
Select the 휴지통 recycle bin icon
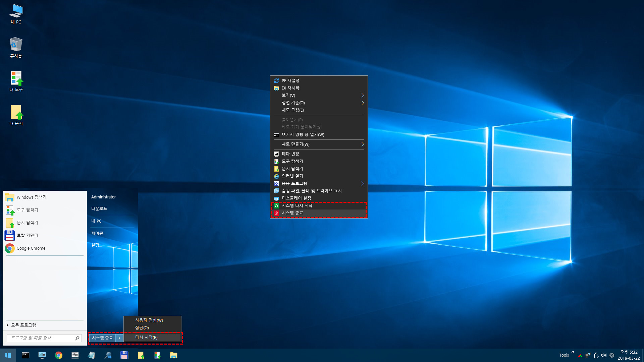coord(16,48)
